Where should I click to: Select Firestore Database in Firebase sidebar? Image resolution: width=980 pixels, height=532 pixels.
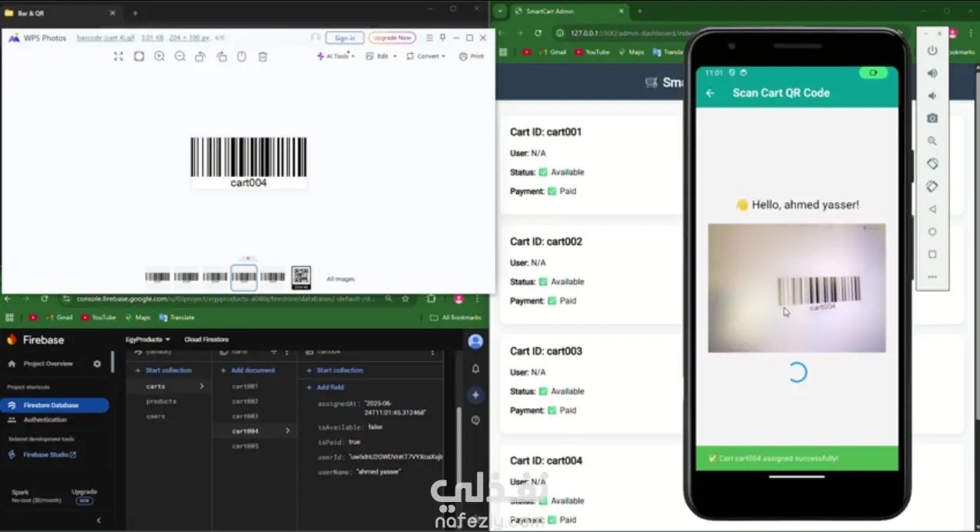coord(54,405)
